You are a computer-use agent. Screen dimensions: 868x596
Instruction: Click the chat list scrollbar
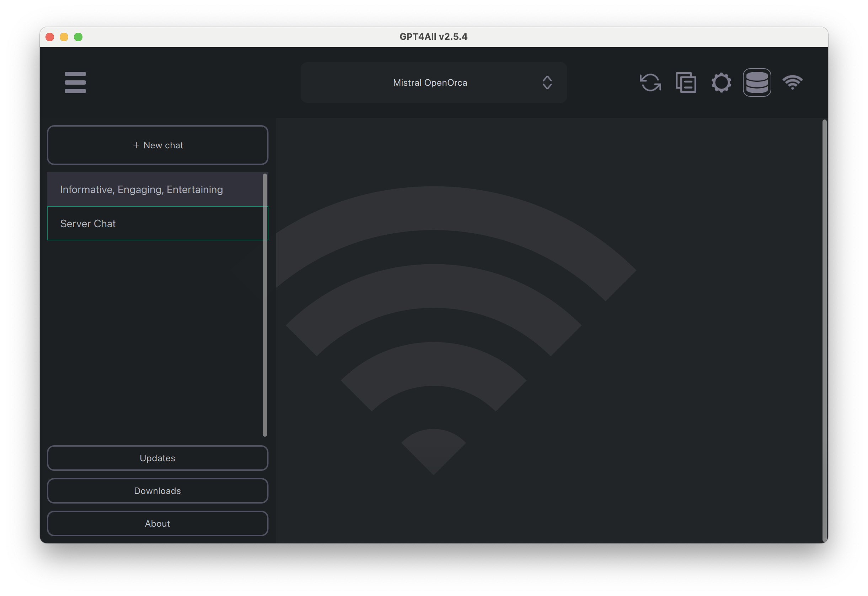265,304
